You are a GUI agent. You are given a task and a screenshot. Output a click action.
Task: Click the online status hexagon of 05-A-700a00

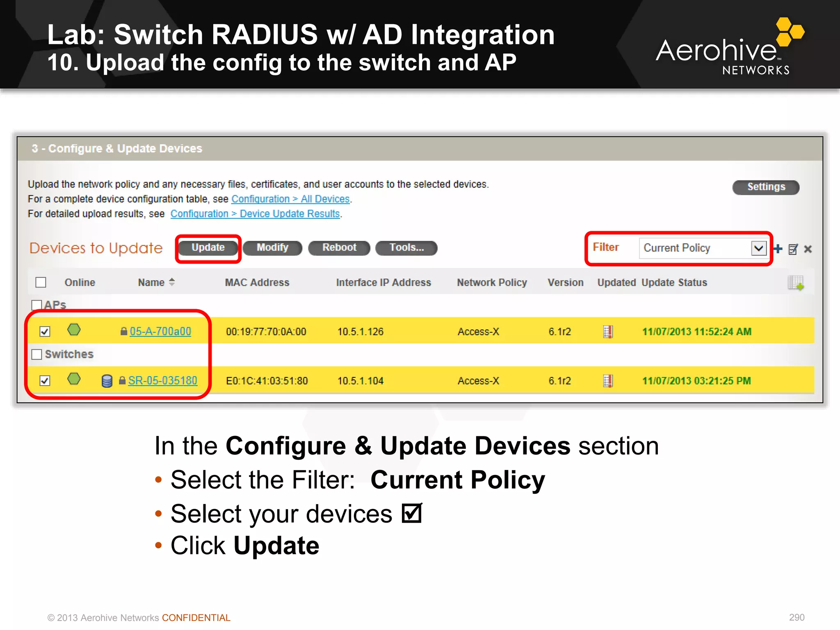pyautogui.click(x=74, y=329)
